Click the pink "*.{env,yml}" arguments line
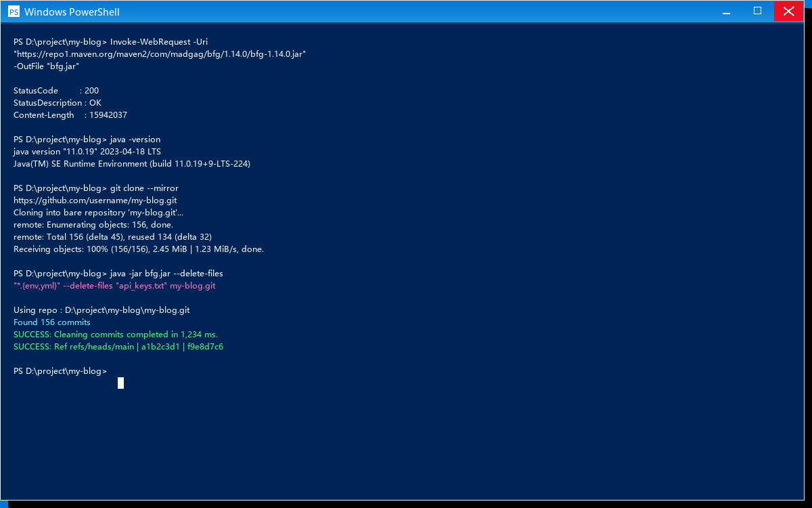 114,286
